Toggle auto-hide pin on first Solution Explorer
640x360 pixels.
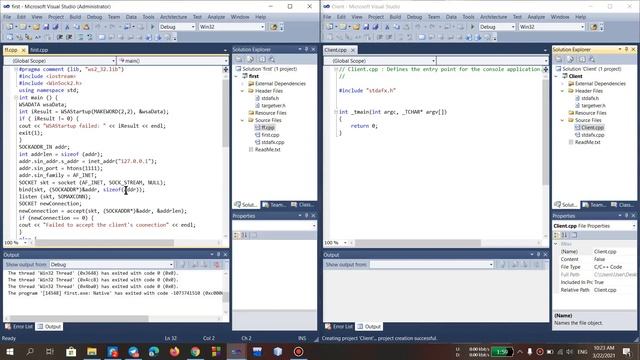coord(307,49)
